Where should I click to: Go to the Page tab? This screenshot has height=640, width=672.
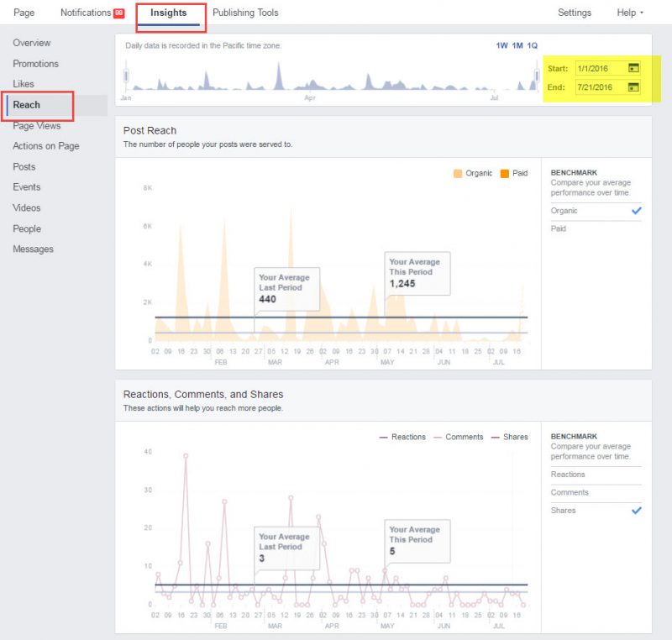24,13
